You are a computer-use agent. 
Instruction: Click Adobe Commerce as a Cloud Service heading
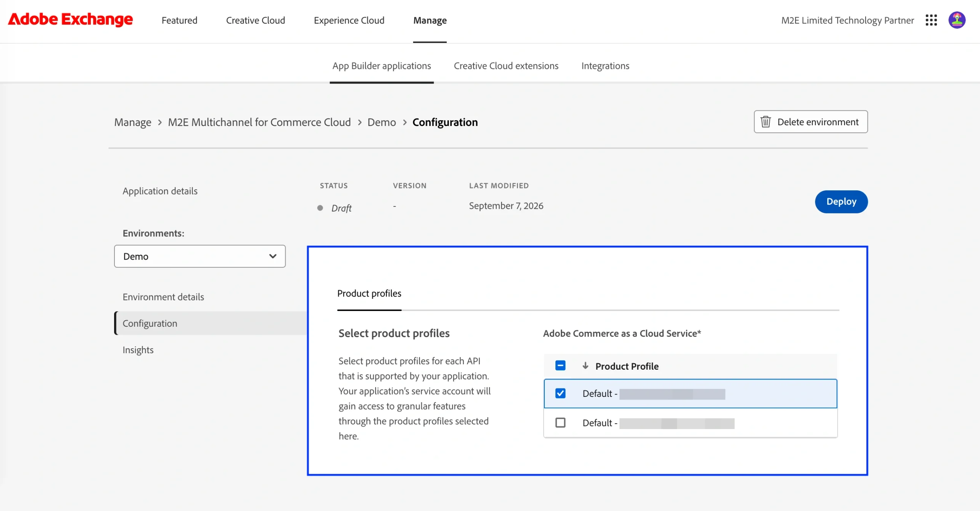tap(622, 333)
